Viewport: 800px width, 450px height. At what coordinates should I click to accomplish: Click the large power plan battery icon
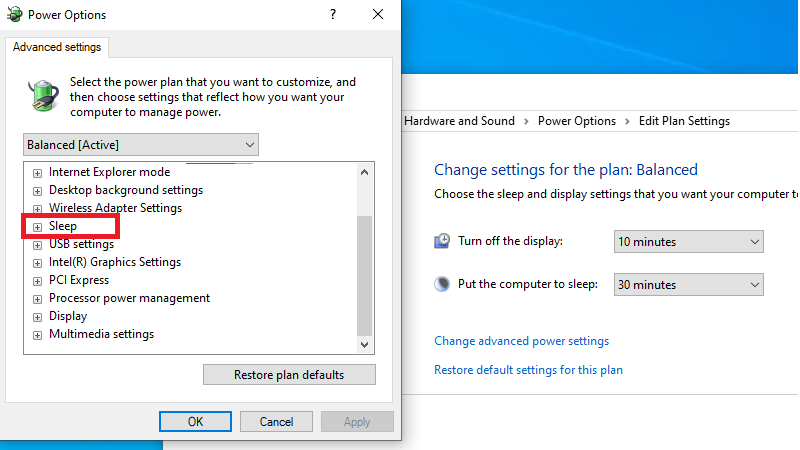point(42,96)
